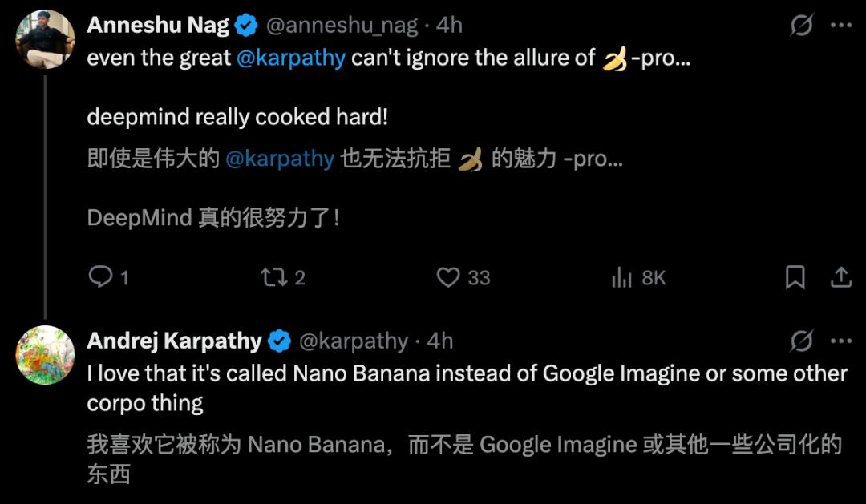Open more options on Anneshu Nag's tweet
The width and height of the screenshot is (866, 504).
click(840, 26)
